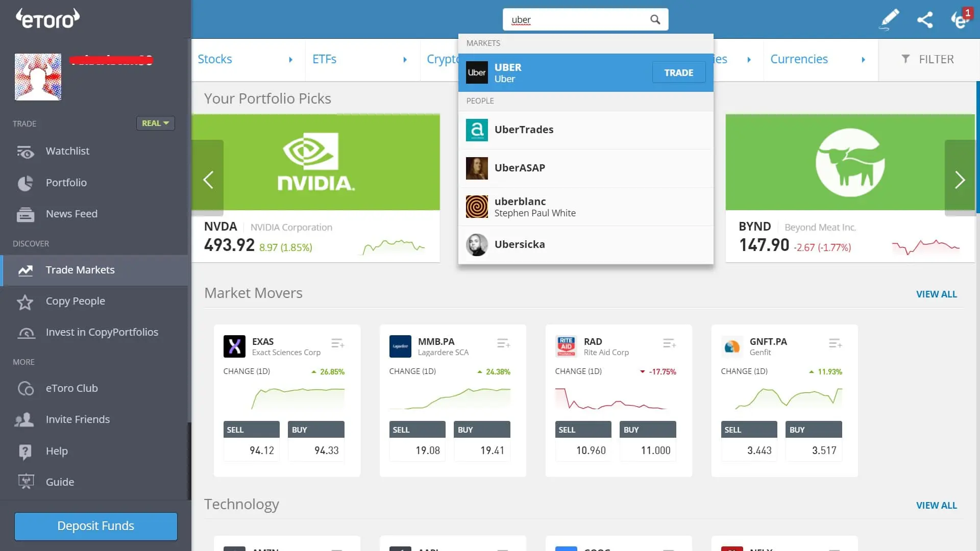Click SELL on EXAS card
Viewport: 980px width, 551px height.
pos(252,441)
